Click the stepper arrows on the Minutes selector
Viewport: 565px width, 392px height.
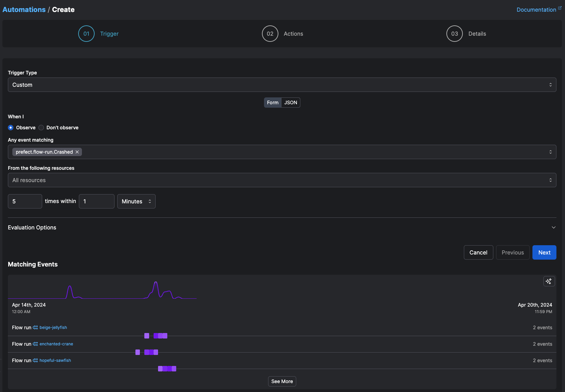[x=150, y=201]
